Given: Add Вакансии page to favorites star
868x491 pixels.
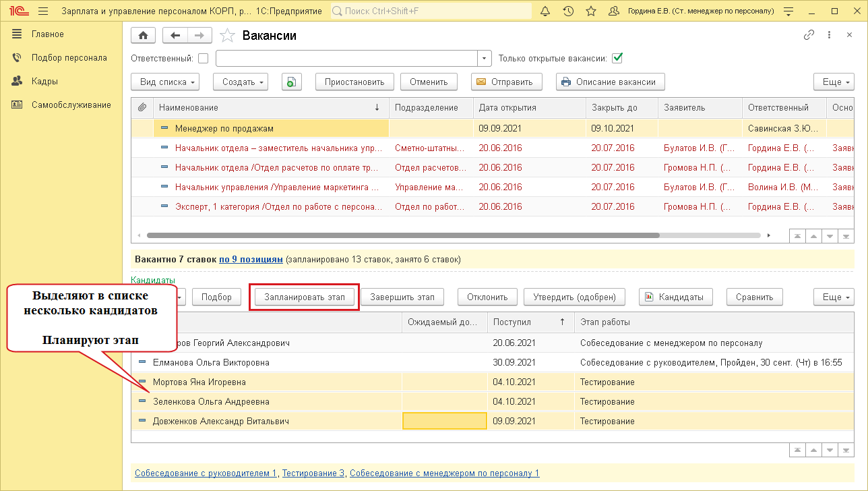Looking at the screenshot, I should [228, 36].
